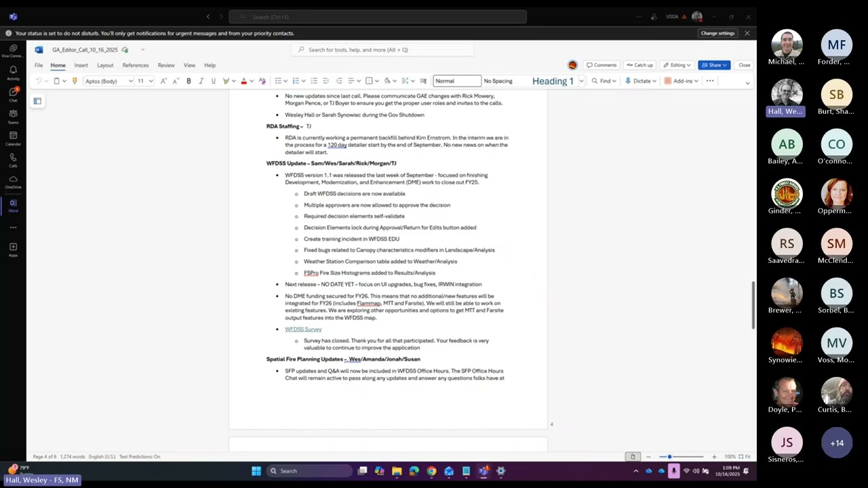Open Apps in Teams sidebar

click(13, 249)
